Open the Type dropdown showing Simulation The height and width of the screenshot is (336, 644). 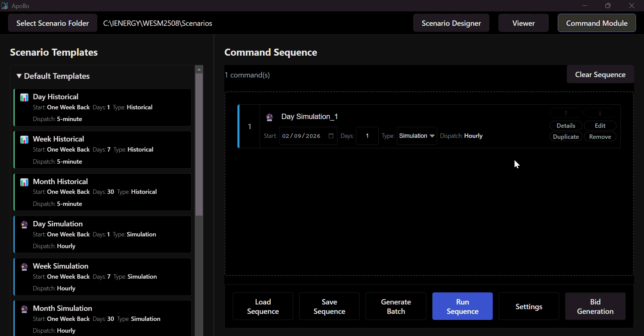pos(417,136)
